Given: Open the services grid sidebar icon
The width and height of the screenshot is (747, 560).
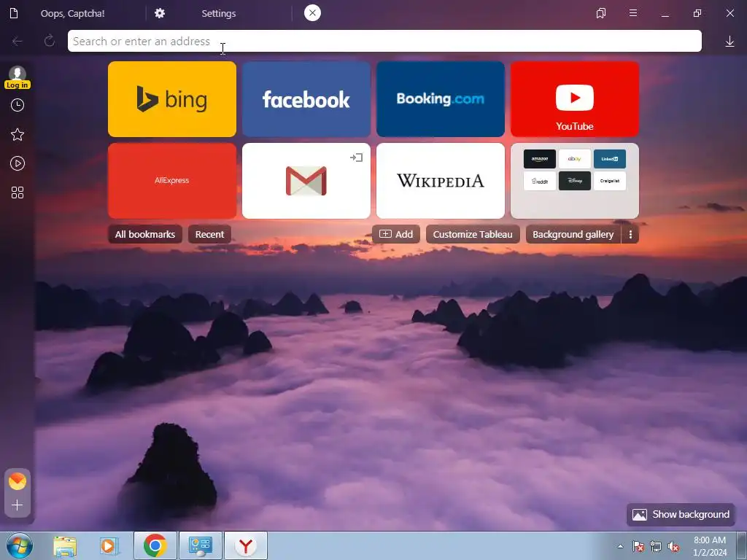Looking at the screenshot, I should 18,192.
